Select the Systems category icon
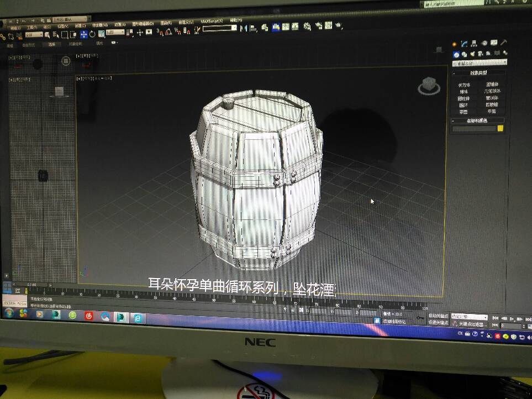This screenshot has height=399, width=532. click(505, 53)
